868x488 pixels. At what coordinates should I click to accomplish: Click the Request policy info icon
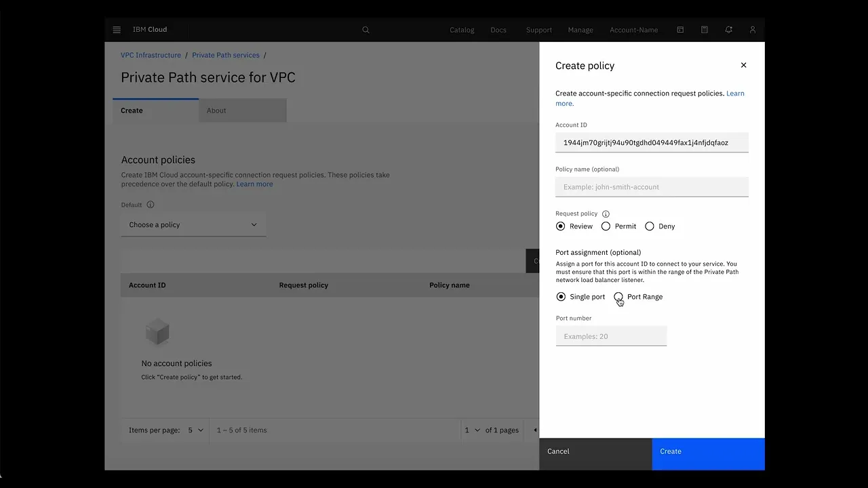coord(606,214)
